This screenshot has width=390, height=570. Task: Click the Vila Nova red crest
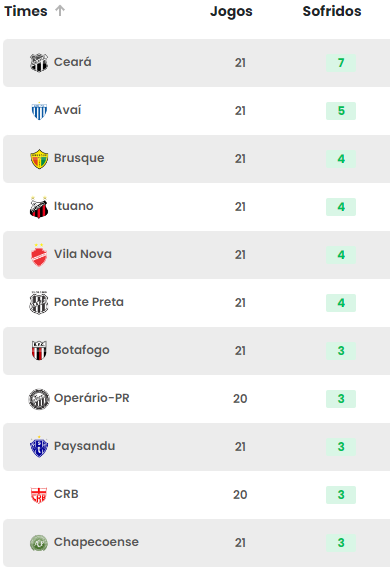point(39,255)
